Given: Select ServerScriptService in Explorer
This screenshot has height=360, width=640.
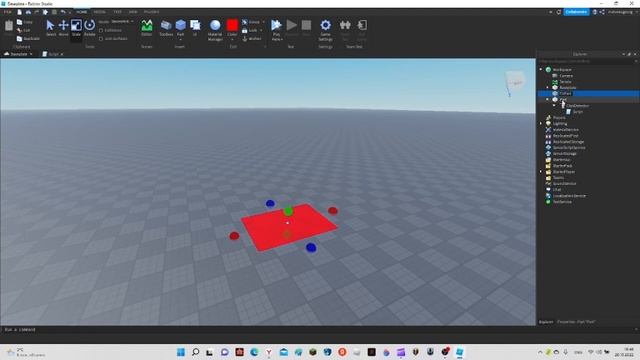Looking at the screenshot, I should point(569,147).
